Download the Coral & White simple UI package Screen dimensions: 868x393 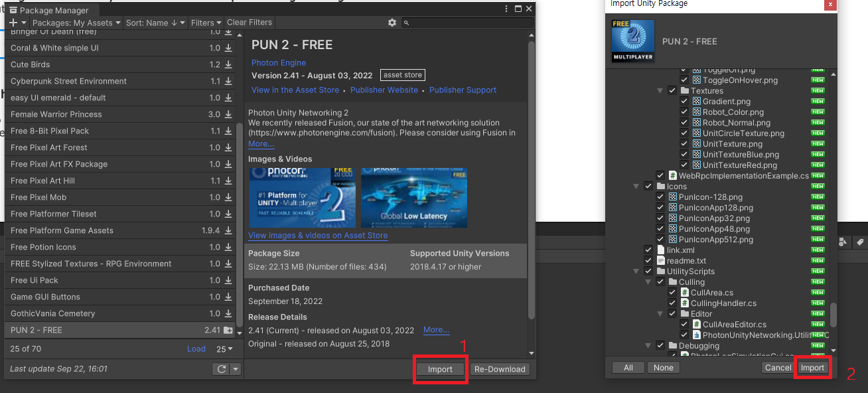point(228,48)
